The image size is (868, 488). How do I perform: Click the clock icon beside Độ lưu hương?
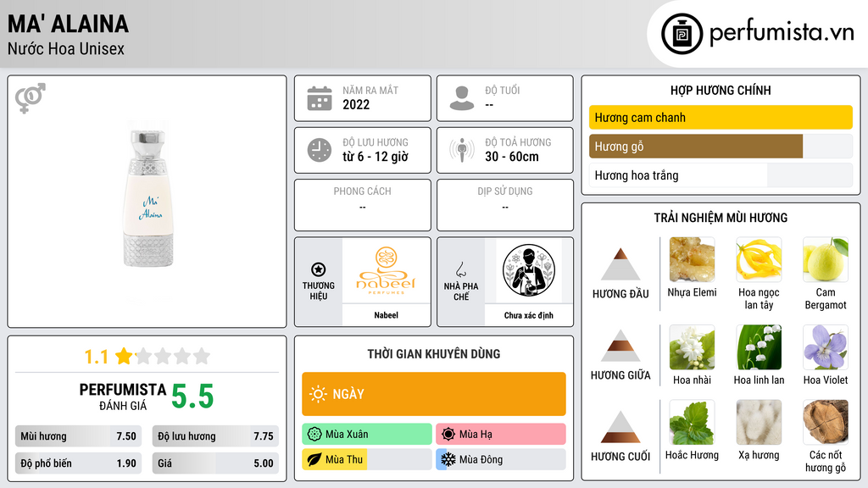pos(320,150)
